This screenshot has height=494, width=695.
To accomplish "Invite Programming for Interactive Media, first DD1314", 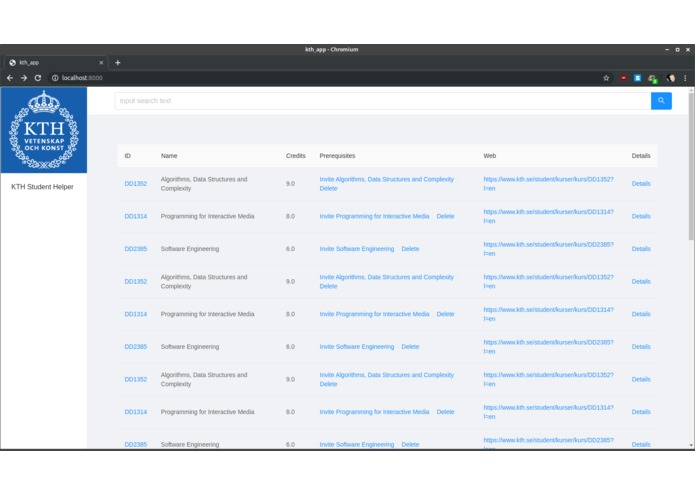I will 375,217.
